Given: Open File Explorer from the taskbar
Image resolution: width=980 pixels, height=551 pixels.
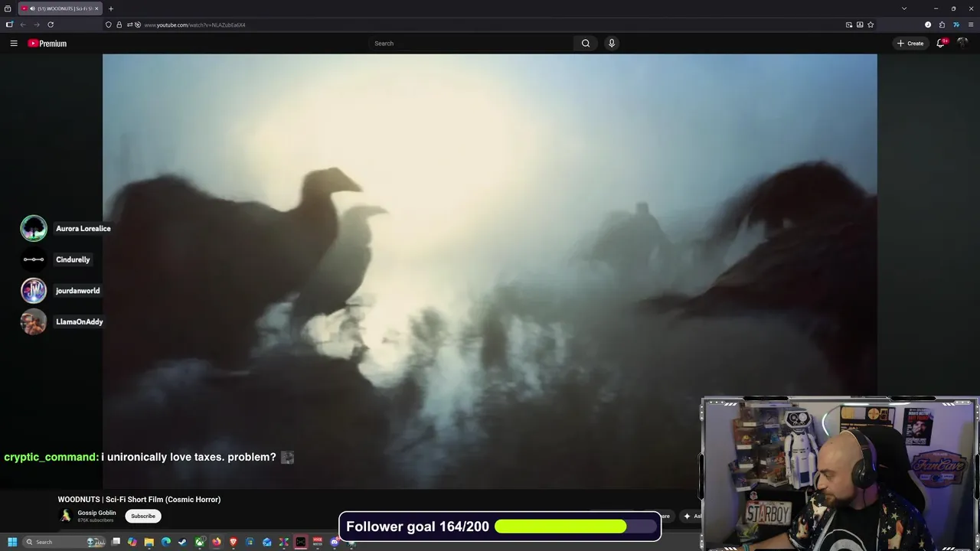Looking at the screenshot, I should tap(149, 542).
